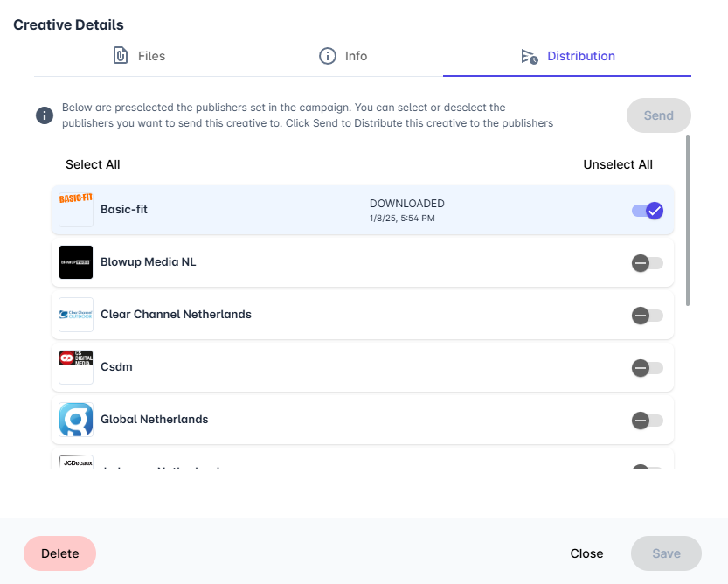Disable the Basic-fit publisher toggle
The width and height of the screenshot is (728, 584).
pos(648,211)
